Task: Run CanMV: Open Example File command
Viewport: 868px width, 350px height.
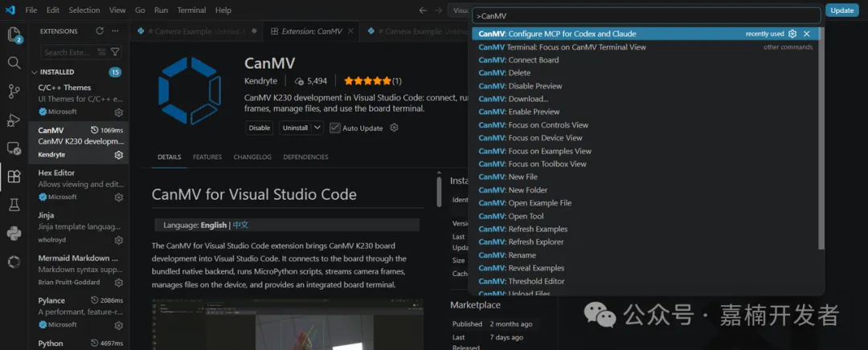Action: 645,203
